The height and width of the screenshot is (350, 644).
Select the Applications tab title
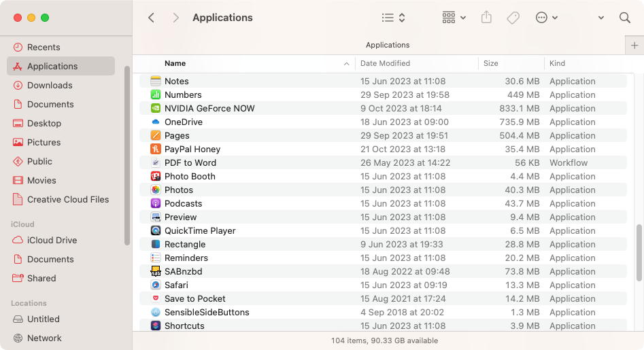point(388,45)
